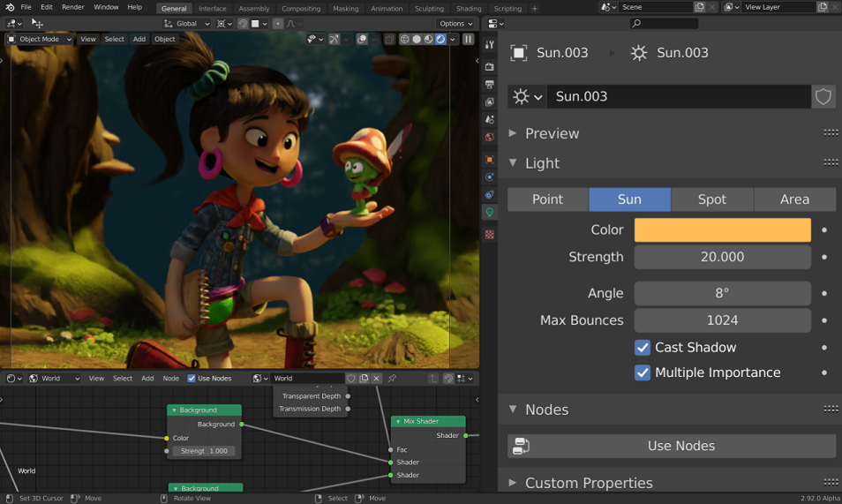Switch to rendered viewport shading icon

pyautogui.click(x=440, y=39)
